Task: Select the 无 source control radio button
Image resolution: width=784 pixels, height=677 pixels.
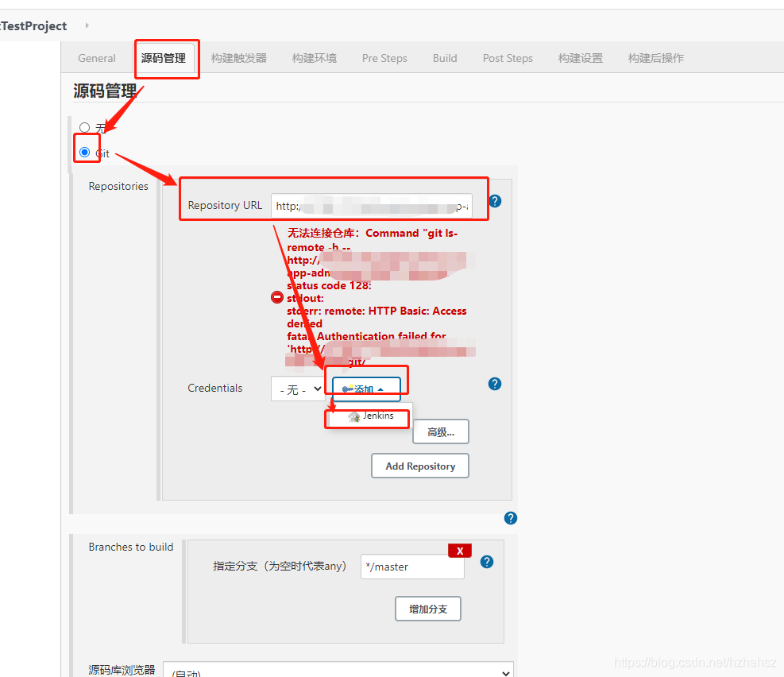Action: coord(83,127)
